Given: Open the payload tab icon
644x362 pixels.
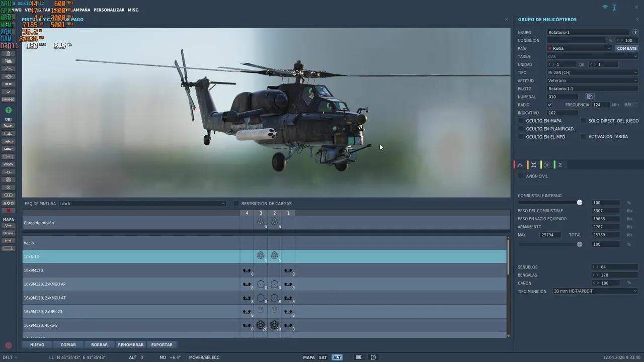Looking at the screenshot, I should coord(534,165).
